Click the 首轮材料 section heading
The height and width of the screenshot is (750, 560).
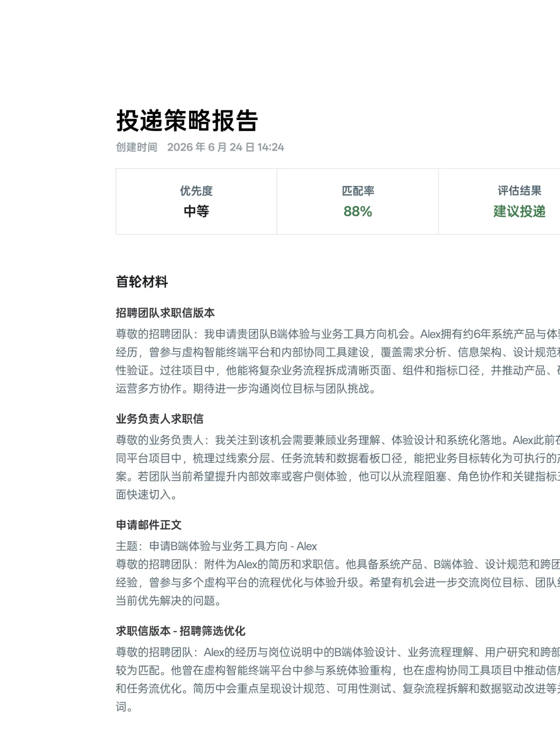[x=142, y=282]
